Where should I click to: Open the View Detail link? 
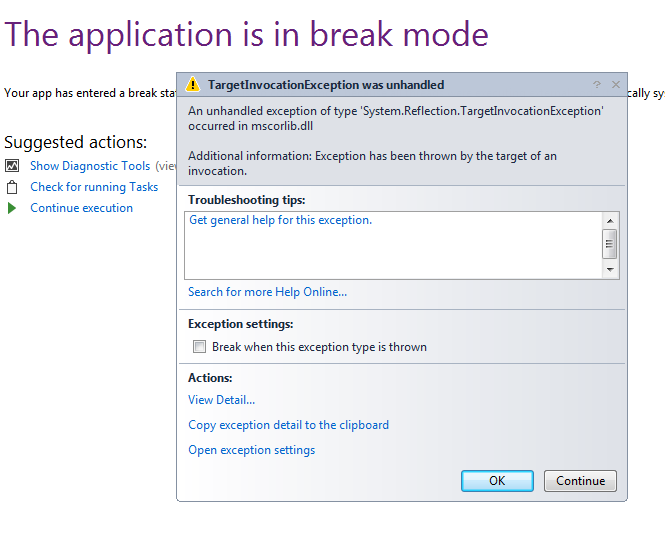tap(221, 400)
